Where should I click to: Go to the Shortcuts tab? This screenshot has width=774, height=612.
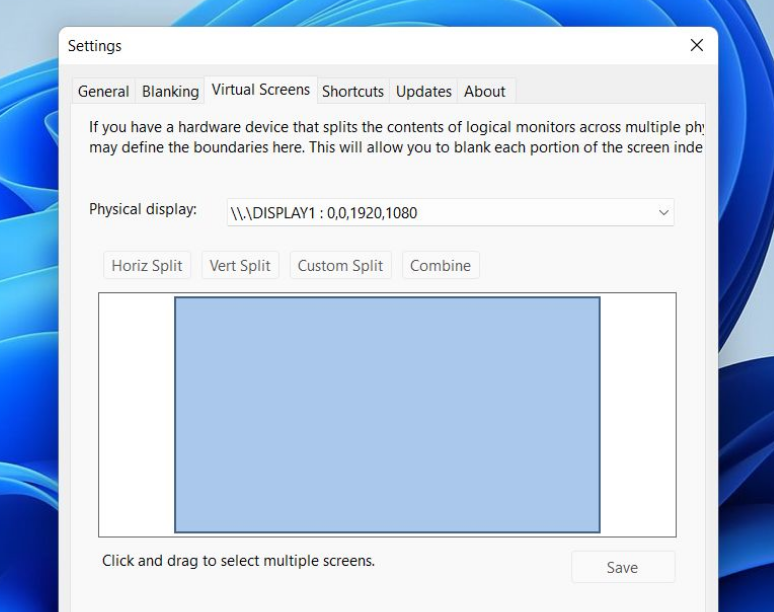pyautogui.click(x=353, y=91)
